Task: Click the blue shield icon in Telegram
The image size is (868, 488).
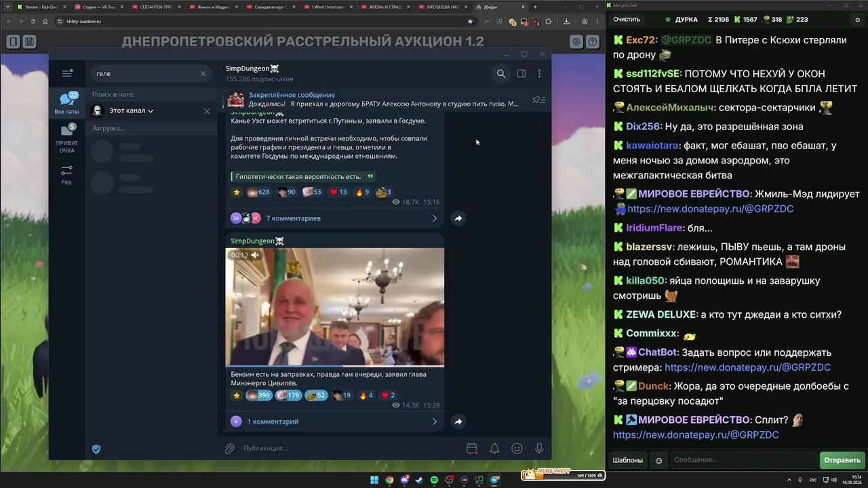Action: (96, 449)
